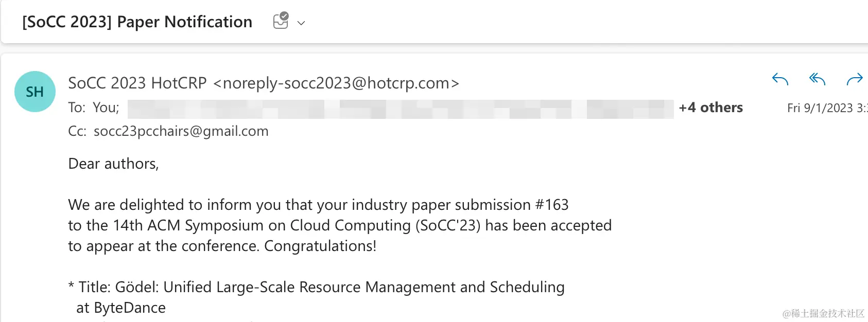Click the noreply-socc2023@hotcrp.com address

pyautogui.click(x=336, y=83)
